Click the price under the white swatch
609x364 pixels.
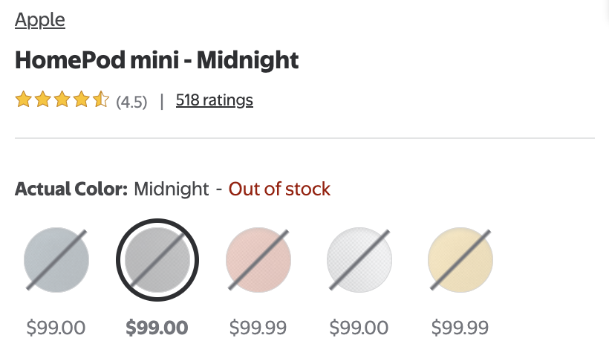pos(359,328)
